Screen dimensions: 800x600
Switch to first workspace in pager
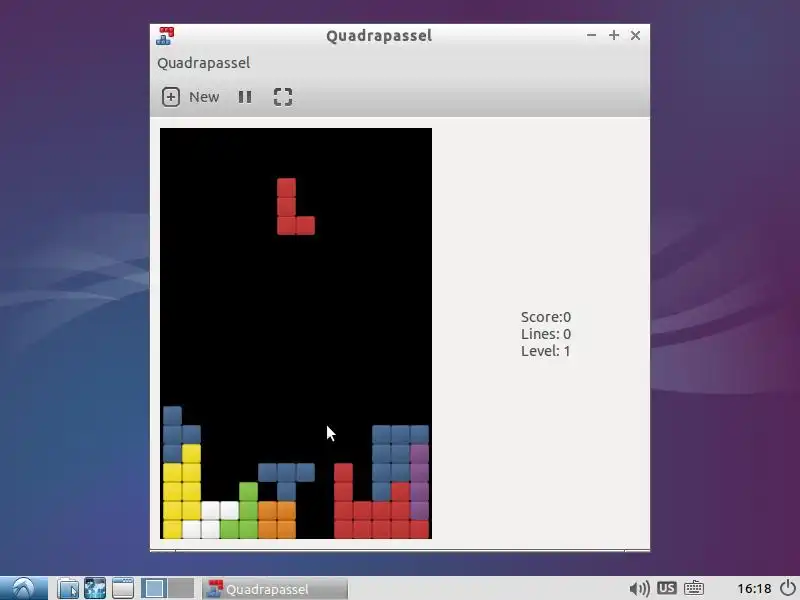(154, 588)
